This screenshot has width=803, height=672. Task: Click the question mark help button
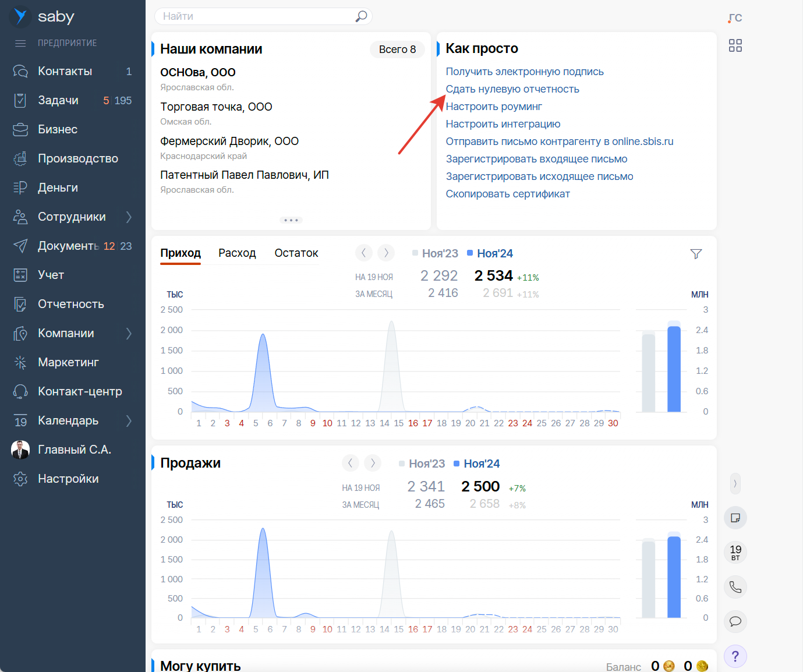pos(735,656)
